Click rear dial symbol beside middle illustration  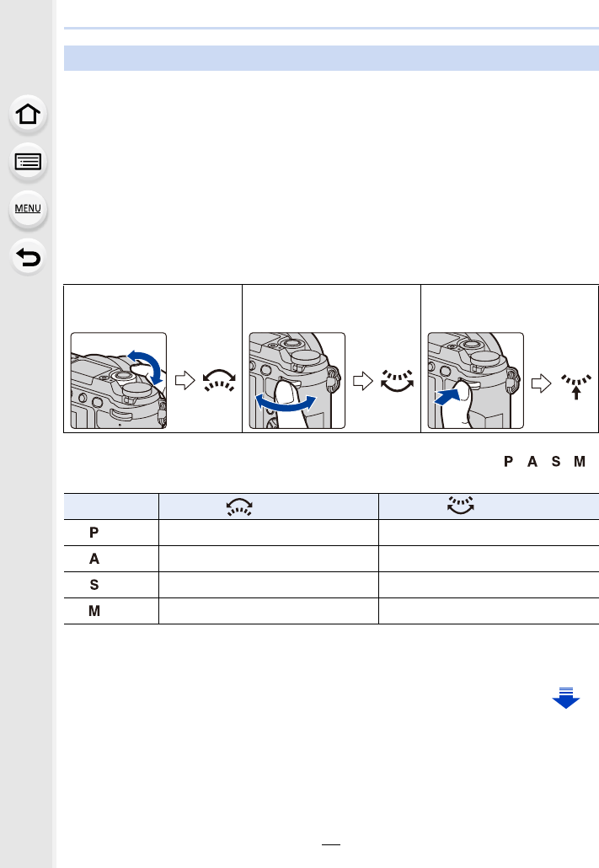(x=394, y=382)
